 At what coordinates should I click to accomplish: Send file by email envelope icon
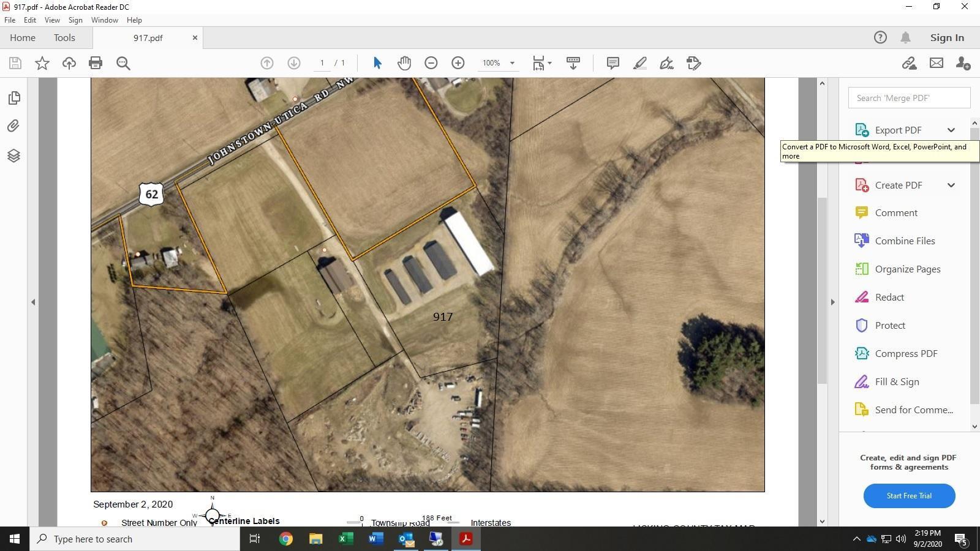(x=936, y=63)
